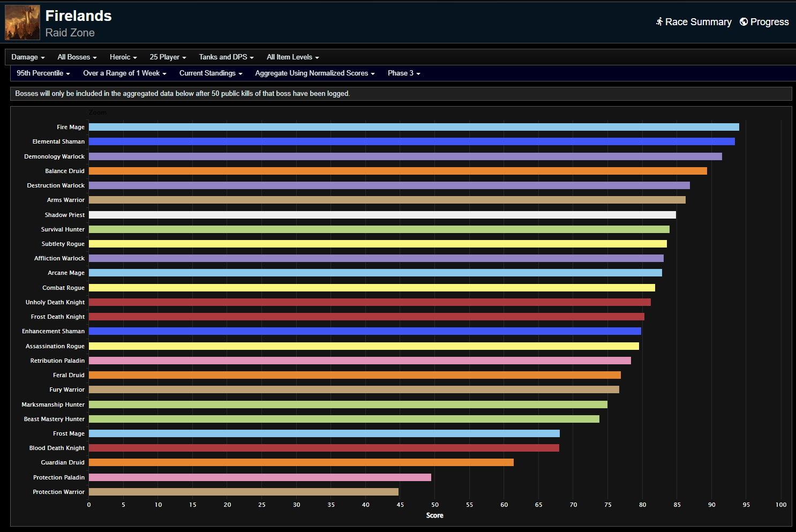The height and width of the screenshot is (532, 796).
Task: Expand the Damage metric dropdown
Action: [x=28, y=57]
